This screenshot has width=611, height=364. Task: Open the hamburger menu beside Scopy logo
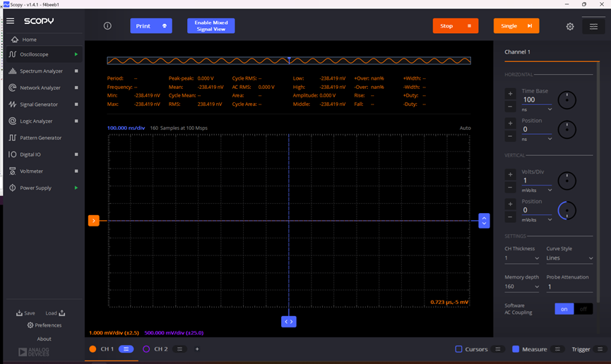pos(11,20)
